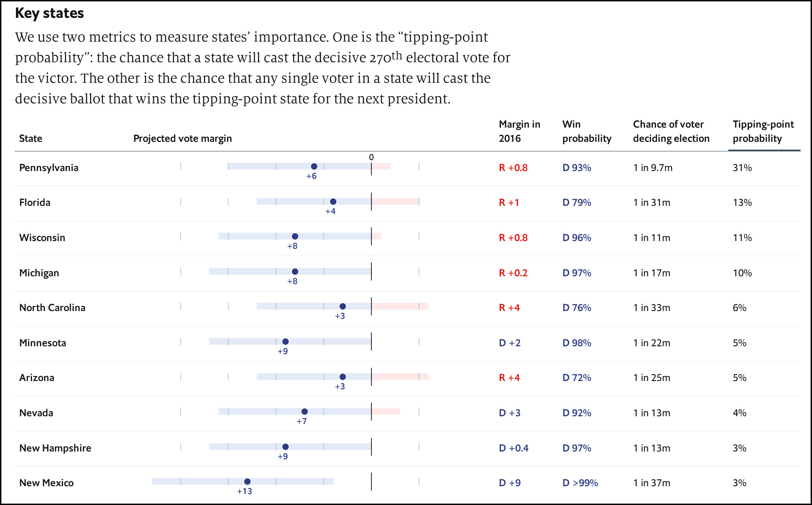Sort by Win probability column header
This screenshot has height=505, width=812.
pos(586,131)
